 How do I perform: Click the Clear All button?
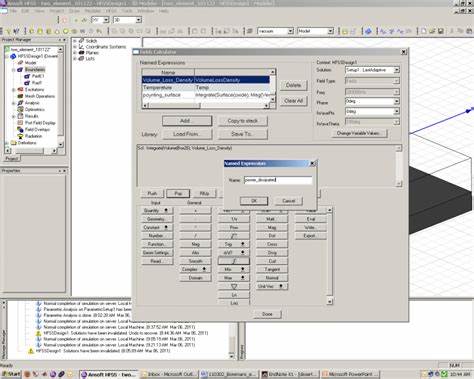click(x=293, y=101)
